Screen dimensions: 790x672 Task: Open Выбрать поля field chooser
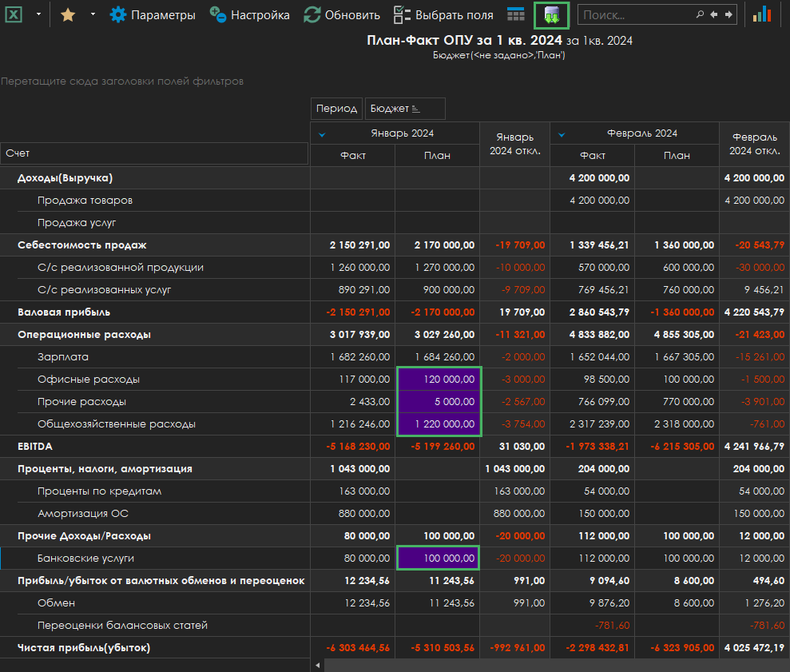[443, 14]
